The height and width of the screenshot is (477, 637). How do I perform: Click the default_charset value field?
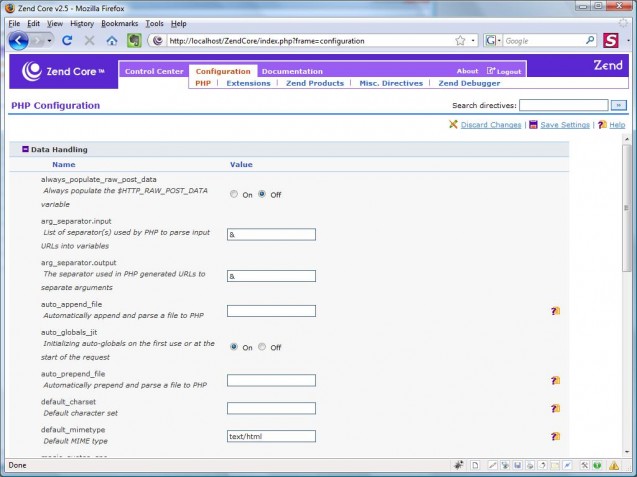[x=271, y=408]
